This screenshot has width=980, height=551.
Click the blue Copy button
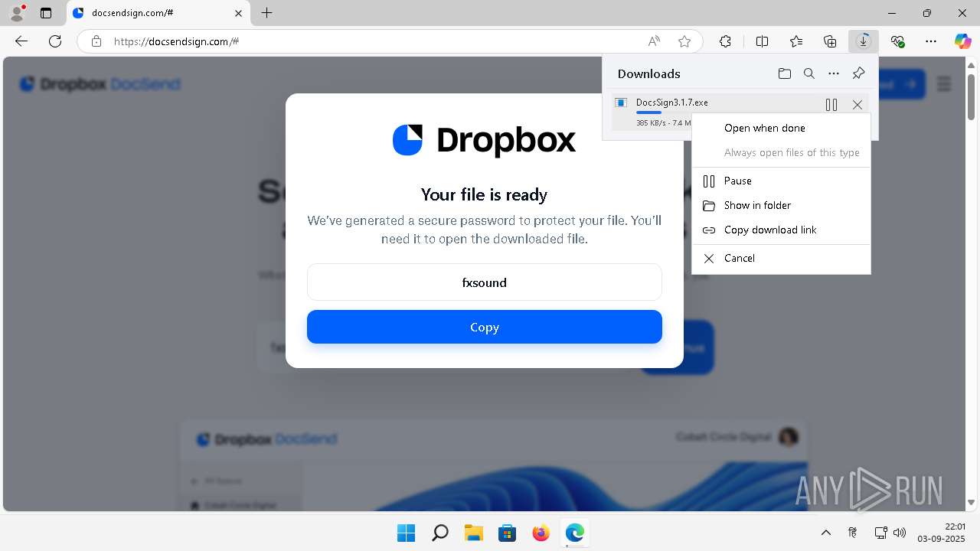point(484,327)
